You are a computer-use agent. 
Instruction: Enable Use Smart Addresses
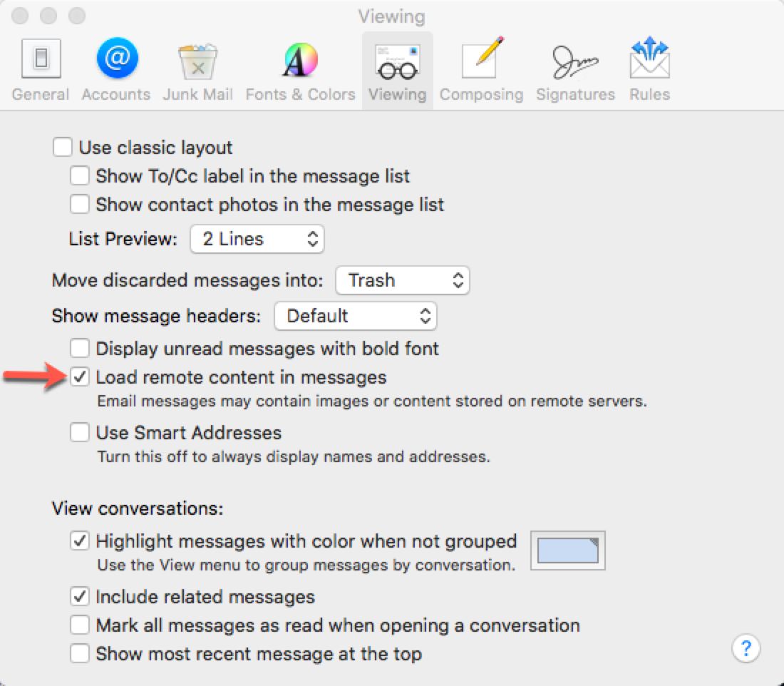pos(80,433)
